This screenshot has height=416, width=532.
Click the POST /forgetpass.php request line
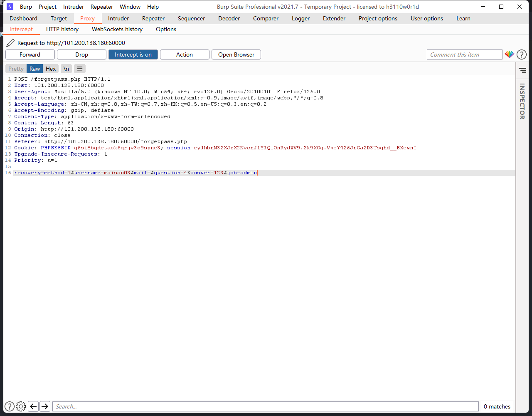click(62, 79)
